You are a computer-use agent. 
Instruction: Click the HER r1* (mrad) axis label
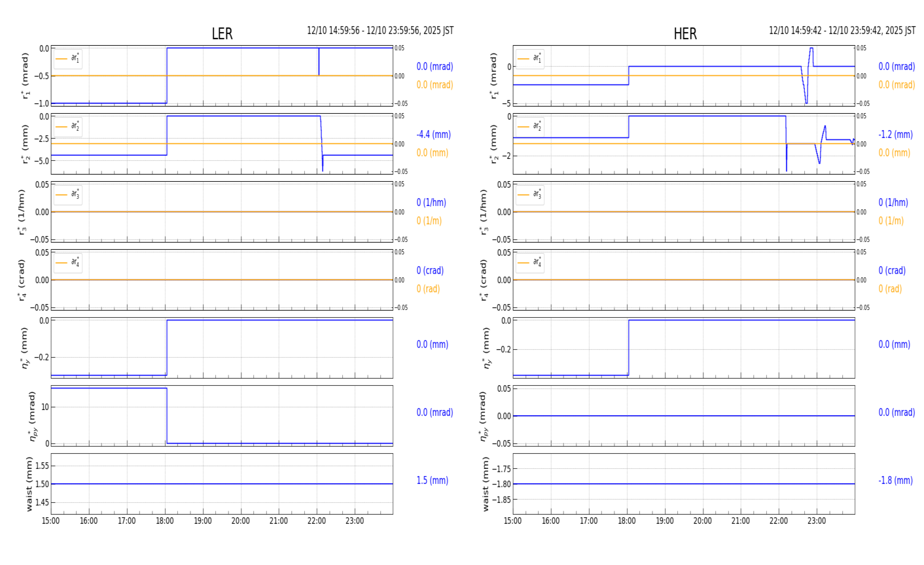point(493,76)
